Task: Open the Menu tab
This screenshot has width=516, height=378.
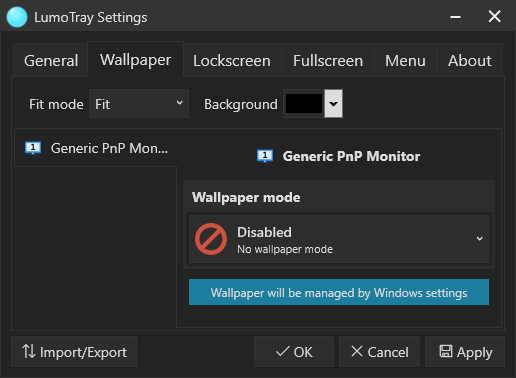Action: coord(405,60)
